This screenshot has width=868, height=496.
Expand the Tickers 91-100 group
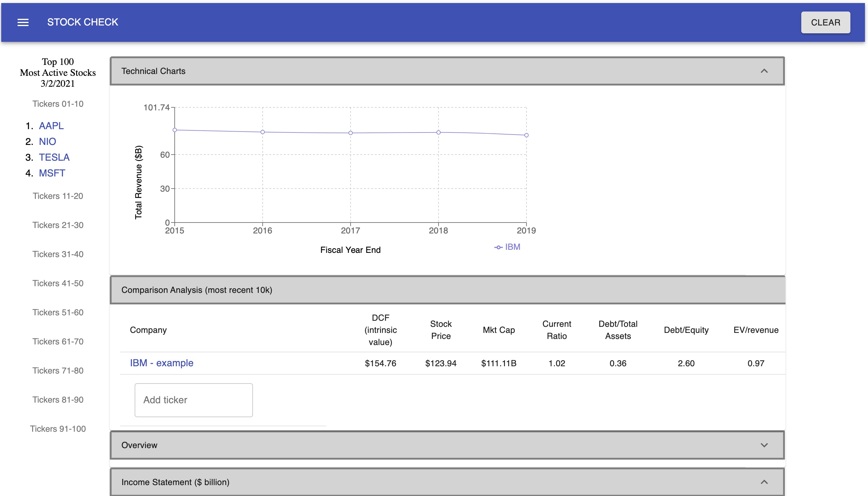tap(58, 429)
